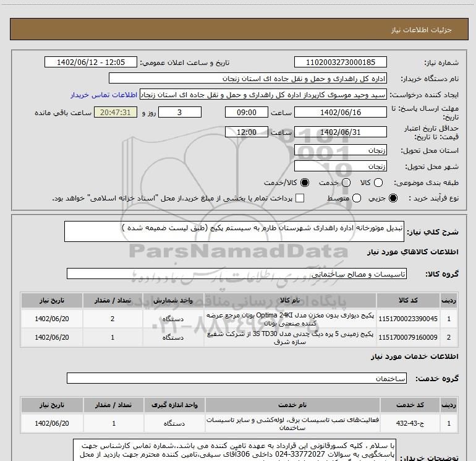Click goods code 1151700023390045
This screenshot has width=476, height=461.
[x=408, y=319]
